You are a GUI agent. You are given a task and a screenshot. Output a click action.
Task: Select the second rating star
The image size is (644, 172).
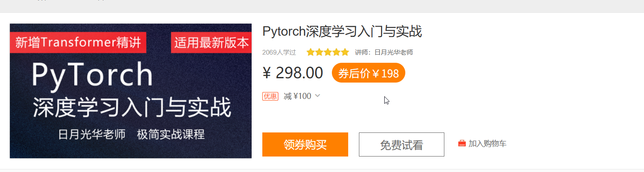319,52
